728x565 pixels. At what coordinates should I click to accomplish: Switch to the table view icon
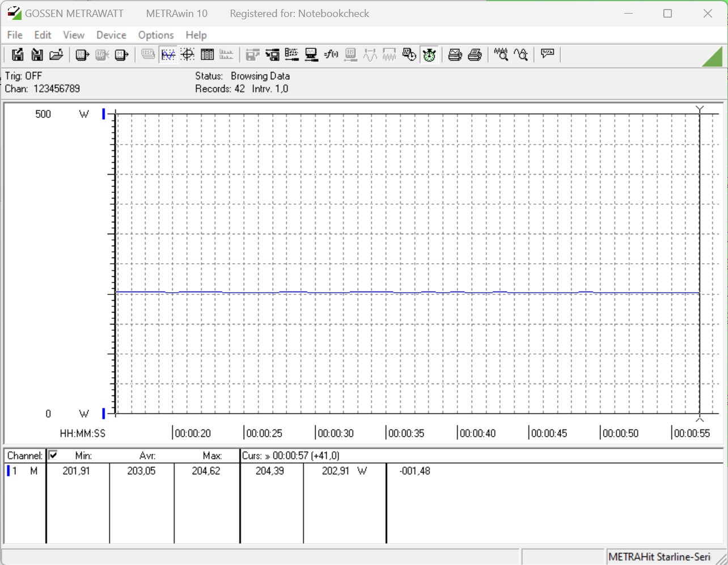point(207,54)
